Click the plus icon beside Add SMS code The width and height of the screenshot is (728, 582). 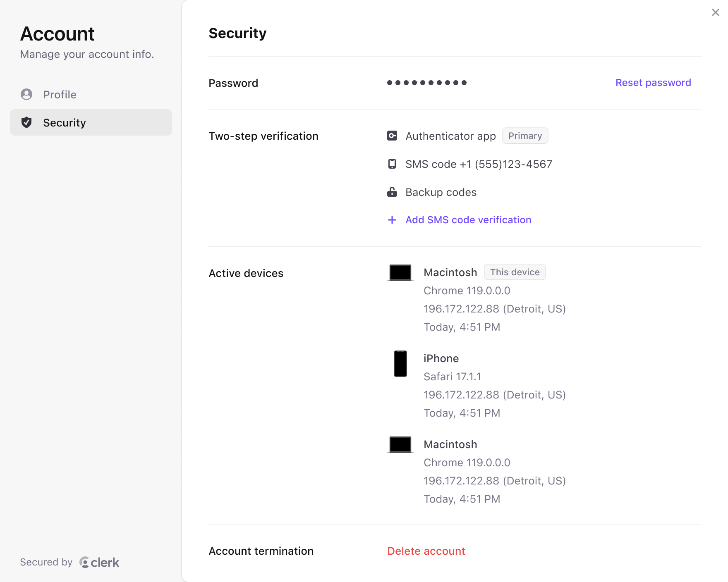pos(392,220)
